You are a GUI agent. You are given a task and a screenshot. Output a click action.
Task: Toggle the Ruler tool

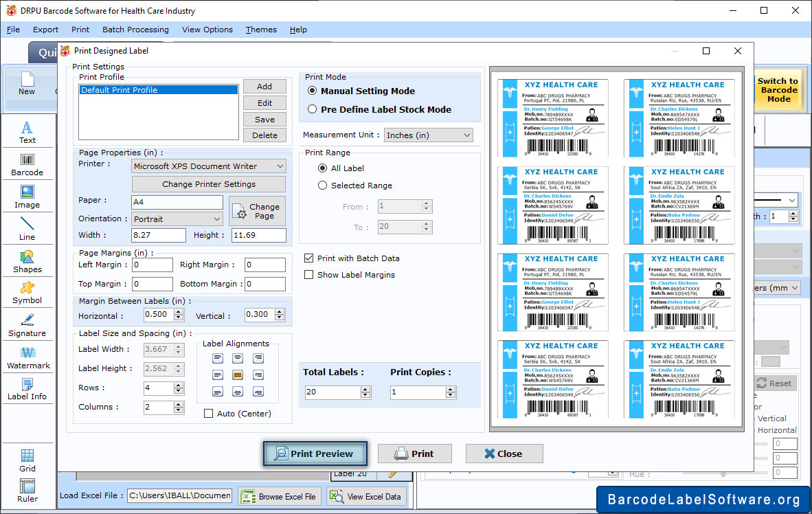point(27,491)
